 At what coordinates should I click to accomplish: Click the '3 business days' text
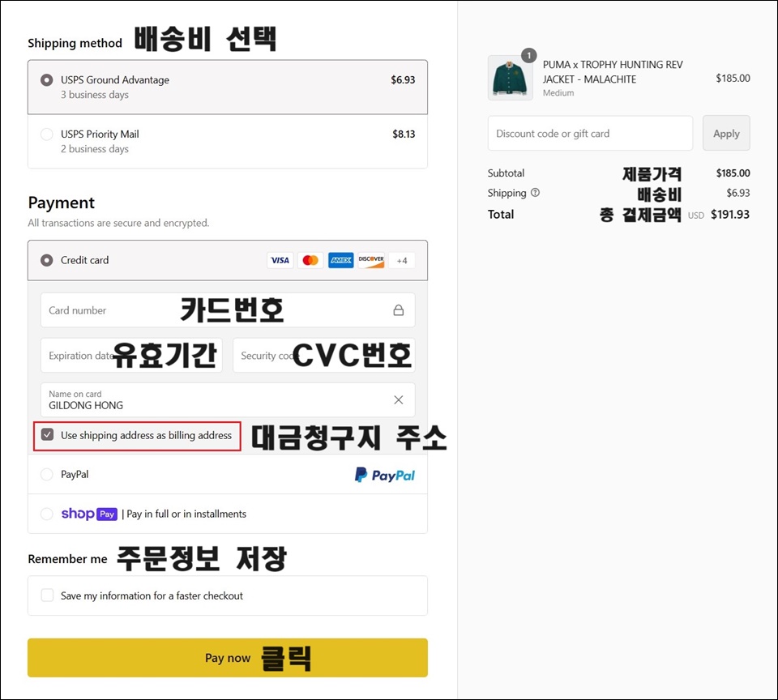tap(95, 95)
